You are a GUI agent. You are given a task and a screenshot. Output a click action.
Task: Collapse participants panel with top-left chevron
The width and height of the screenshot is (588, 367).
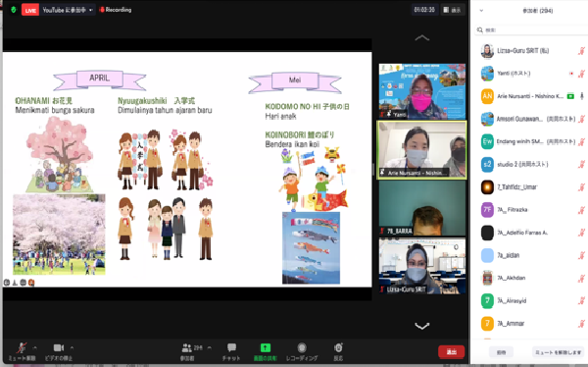481,11
